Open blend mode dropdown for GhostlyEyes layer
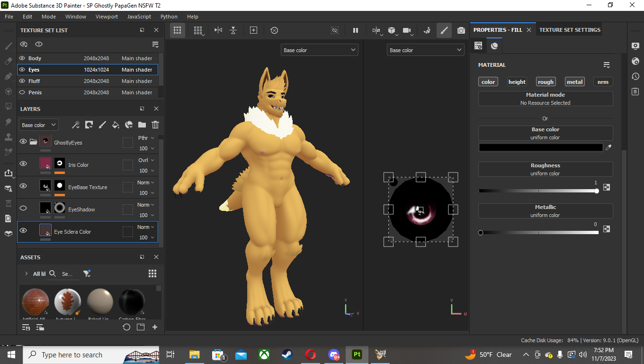The image size is (644, 364). pyautogui.click(x=146, y=138)
